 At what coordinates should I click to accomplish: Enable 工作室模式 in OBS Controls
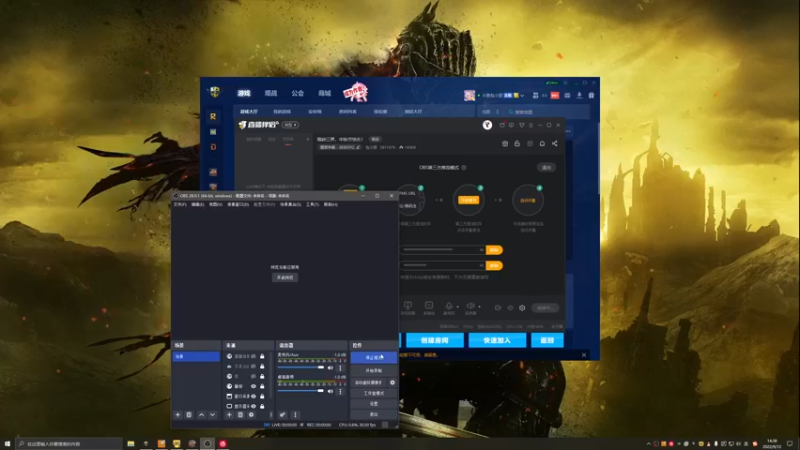(x=373, y=393)
